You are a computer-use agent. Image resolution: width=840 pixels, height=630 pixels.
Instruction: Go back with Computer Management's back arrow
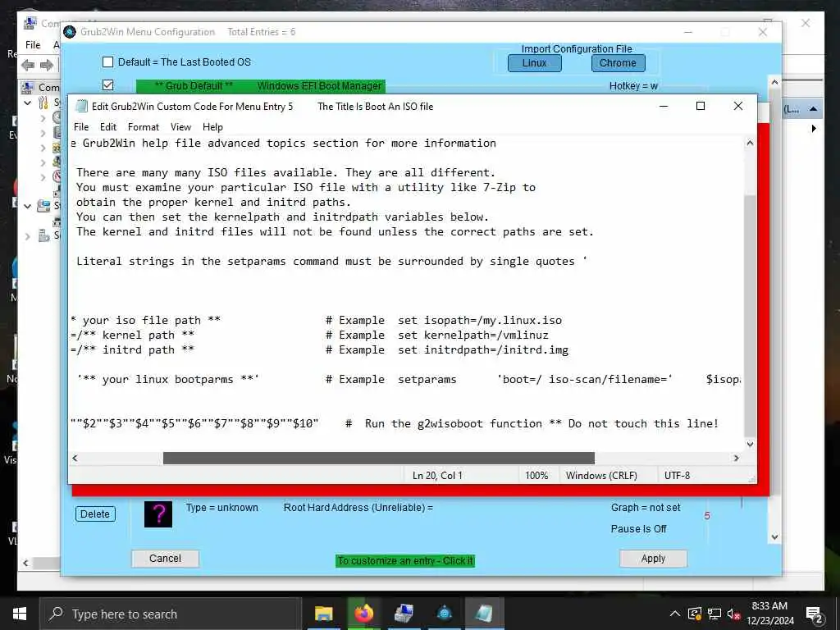tap(28, 66)
